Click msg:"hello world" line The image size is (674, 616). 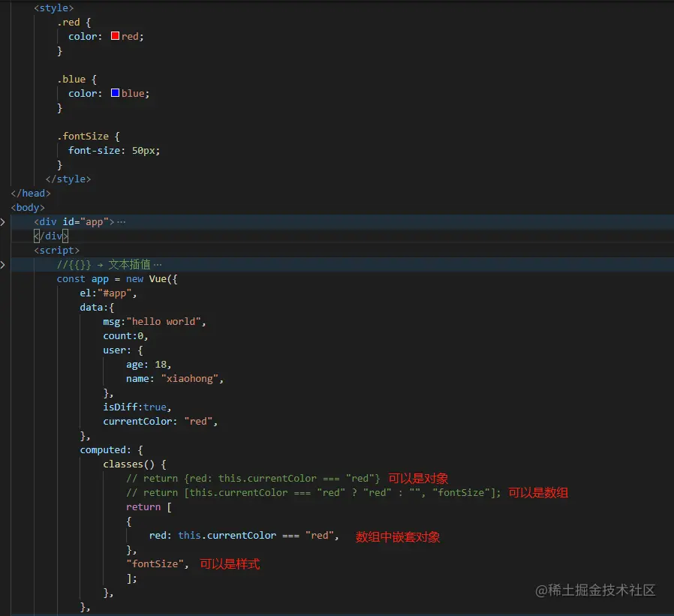click(155, 322)
